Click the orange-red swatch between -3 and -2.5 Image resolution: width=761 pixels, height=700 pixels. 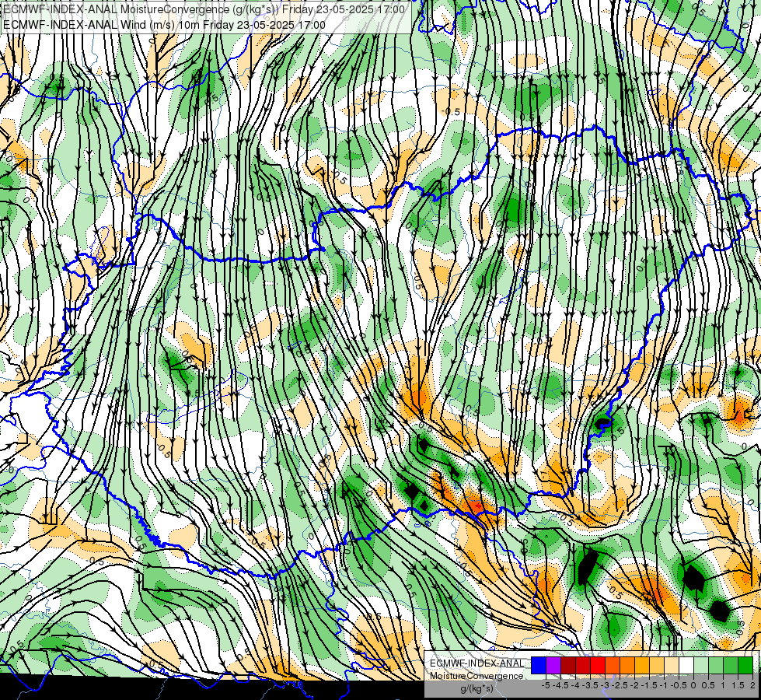(613, 666)
